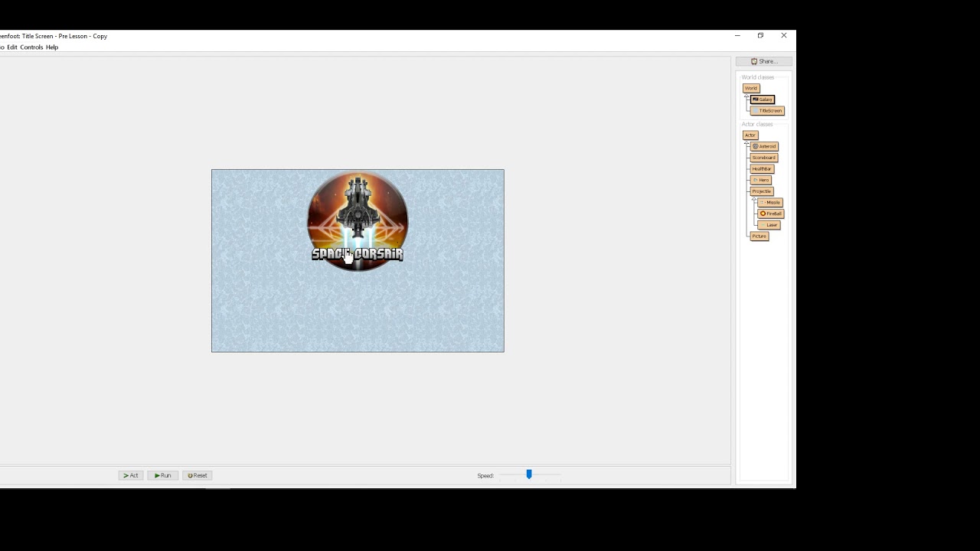Screen dimensions: 980x551
Task: Close the Greenfoot window
Action: pyautogui.click(x=784, y=36)
